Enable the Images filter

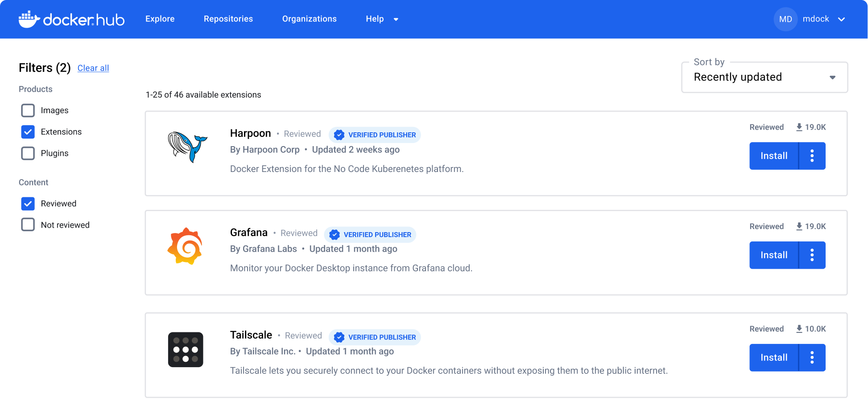click(x=28, y=110)
